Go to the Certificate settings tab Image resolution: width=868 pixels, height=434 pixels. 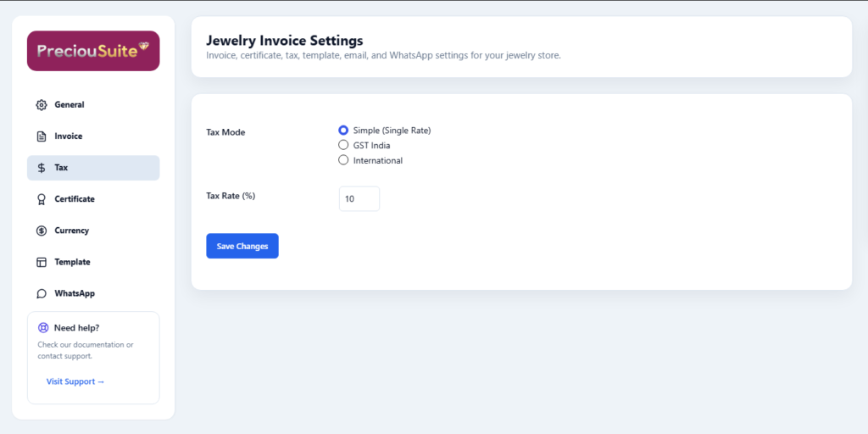93,199
